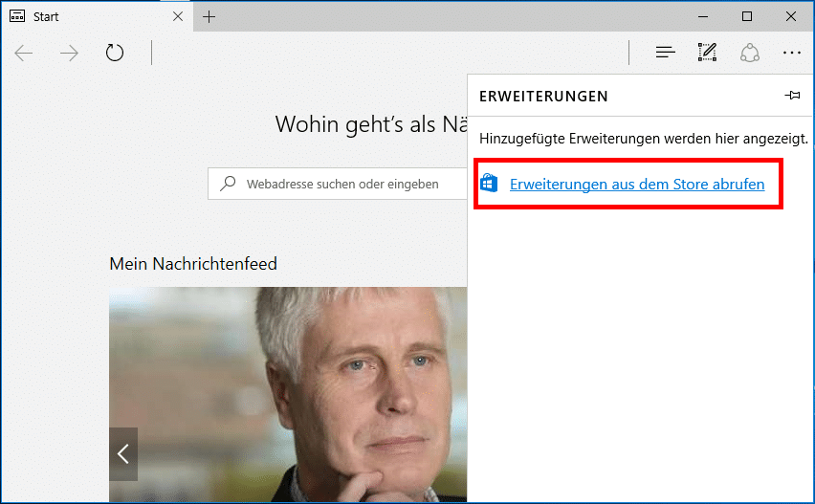Click the Store bag icon
The height and width of the screenshot is (504, 815).
point(489,183)
